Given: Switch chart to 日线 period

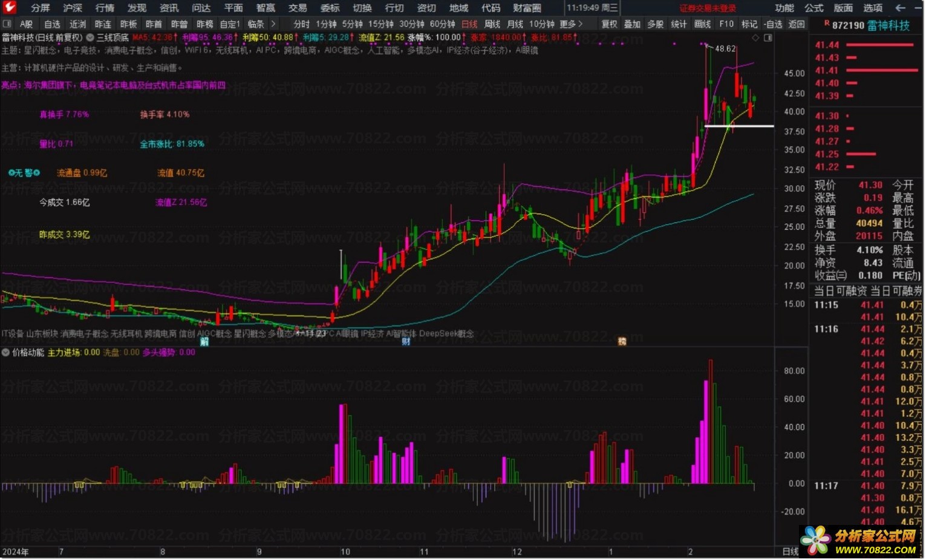Looking at the screenshot, I should click(469, 24).
